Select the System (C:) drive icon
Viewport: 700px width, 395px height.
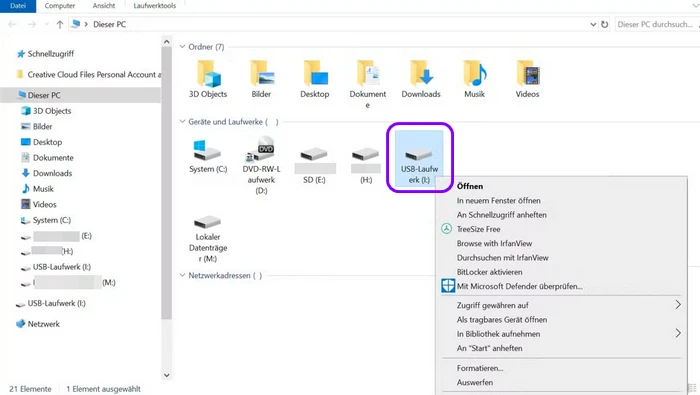(x=207, y=150)
